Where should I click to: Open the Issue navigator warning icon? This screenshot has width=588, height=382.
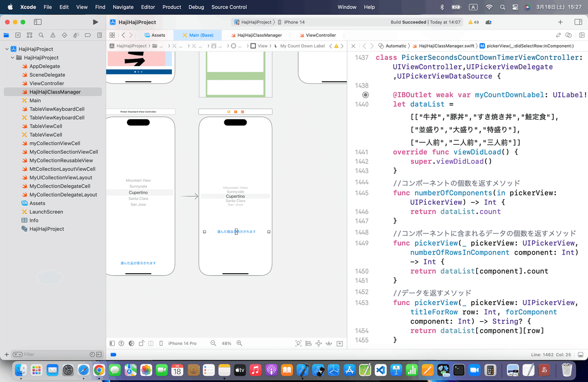[x=53, y=35]
